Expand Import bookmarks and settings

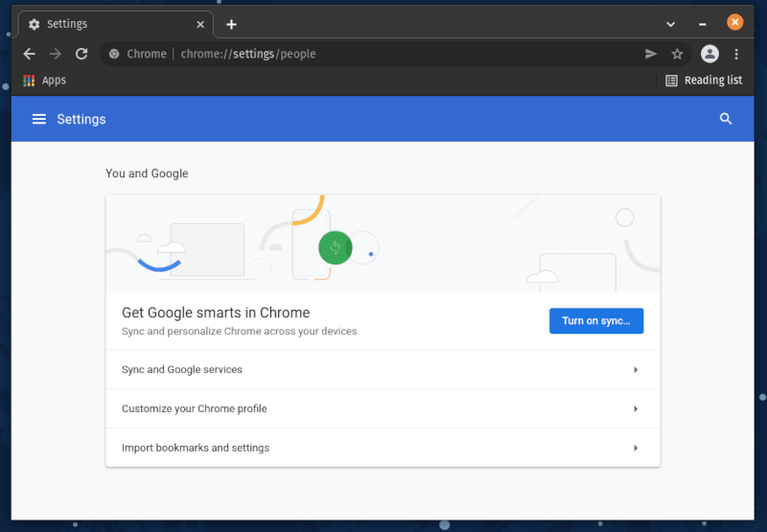click(383, 448)
